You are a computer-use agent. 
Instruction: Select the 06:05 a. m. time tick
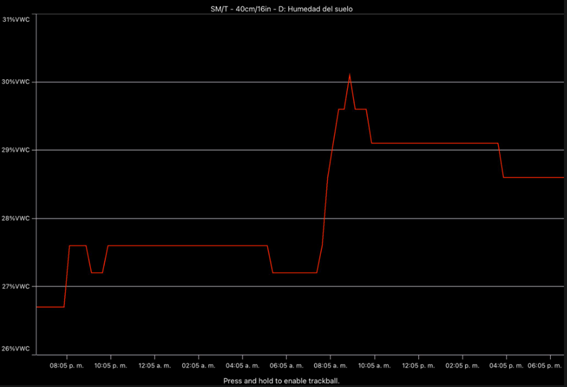286,366
